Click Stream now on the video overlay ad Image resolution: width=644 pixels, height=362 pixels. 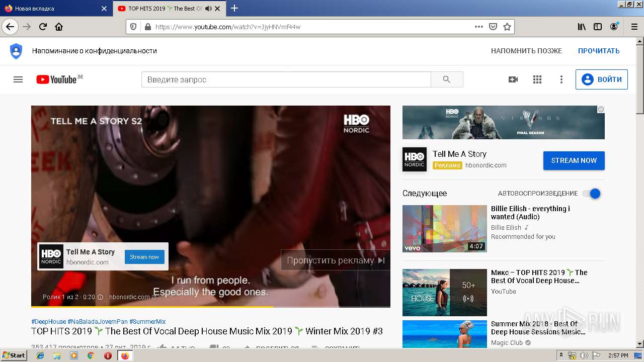click(x=144, y=257)
